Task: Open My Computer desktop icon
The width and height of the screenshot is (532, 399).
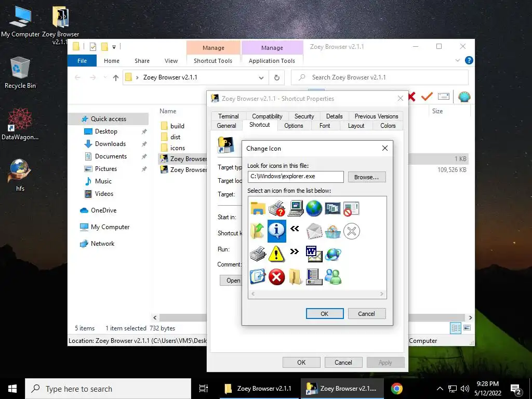Action: [20, 21]
